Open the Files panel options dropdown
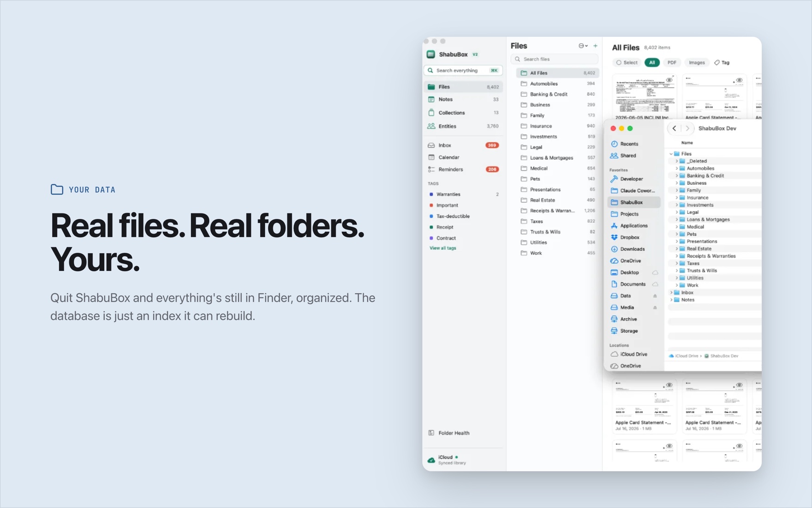 tap(583, 46)
